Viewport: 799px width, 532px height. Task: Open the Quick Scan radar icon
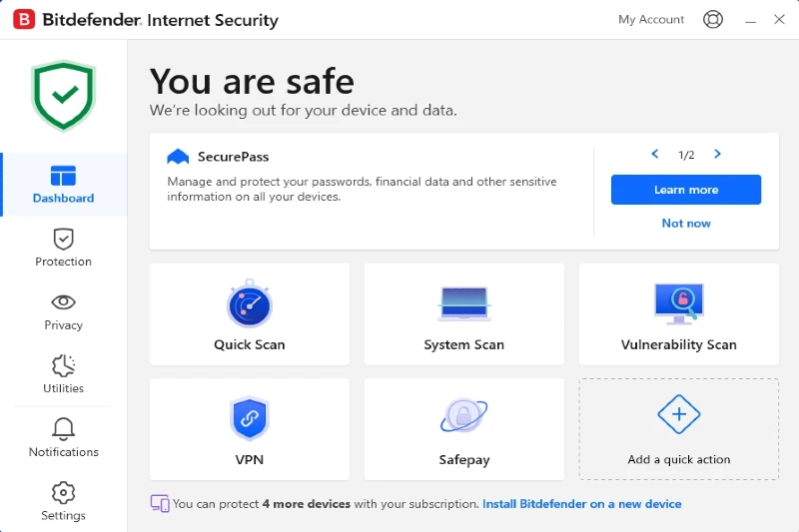point(249,303)
